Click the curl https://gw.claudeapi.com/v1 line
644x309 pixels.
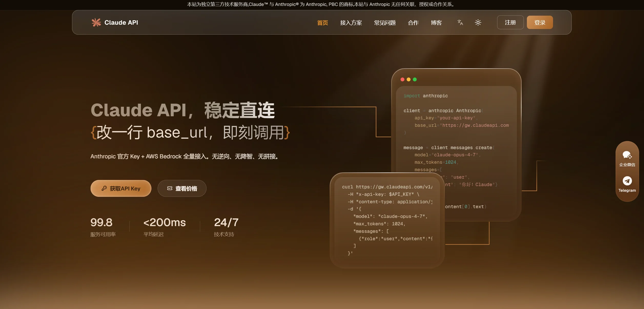click(x=387, y=187)
